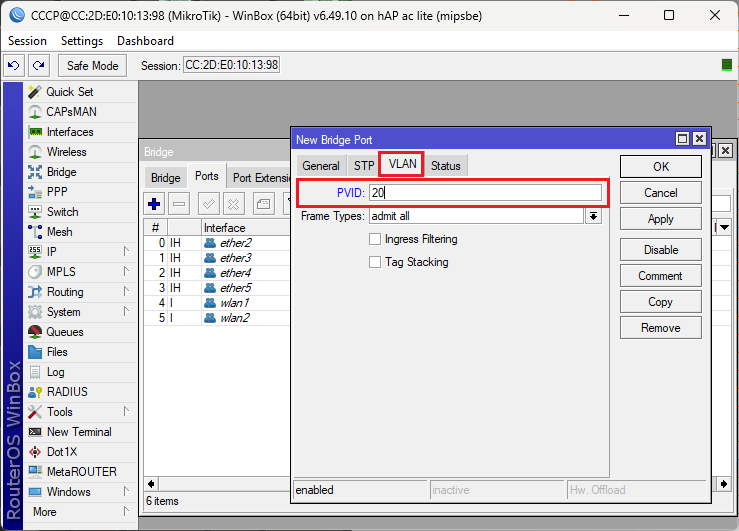Open Dot1X in sidebar

point(62,452)
